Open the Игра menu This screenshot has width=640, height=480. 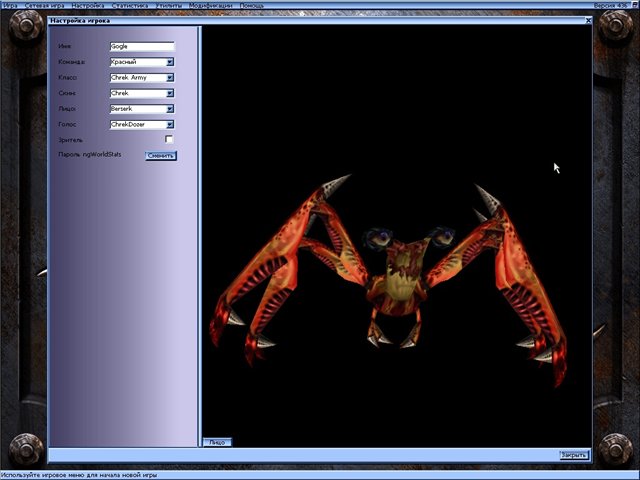pos(10,5)
